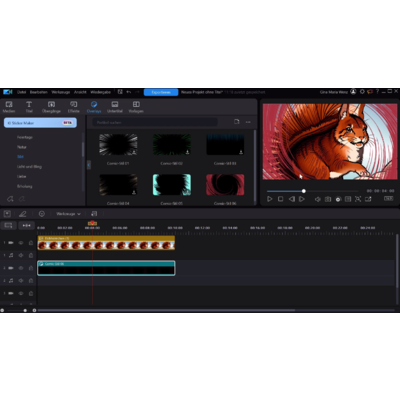Select the Overlays tab
400x400 pixels.
(x=94, y=107)
